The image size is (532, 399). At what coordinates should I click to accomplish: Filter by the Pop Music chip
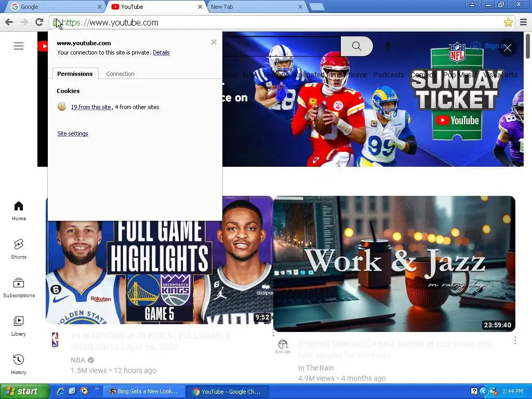[459, 75]
